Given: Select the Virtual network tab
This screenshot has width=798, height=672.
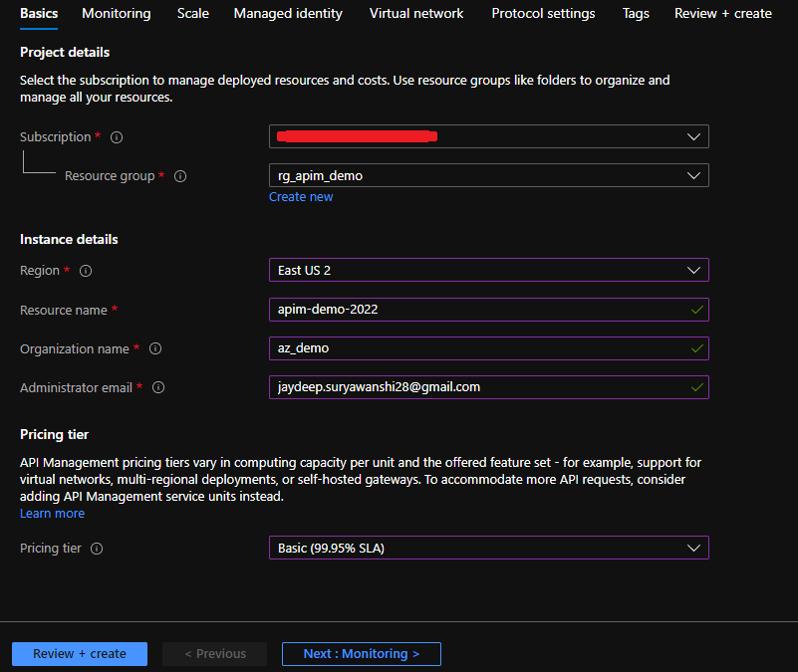Looking at the screenshot, I should 416,13.
